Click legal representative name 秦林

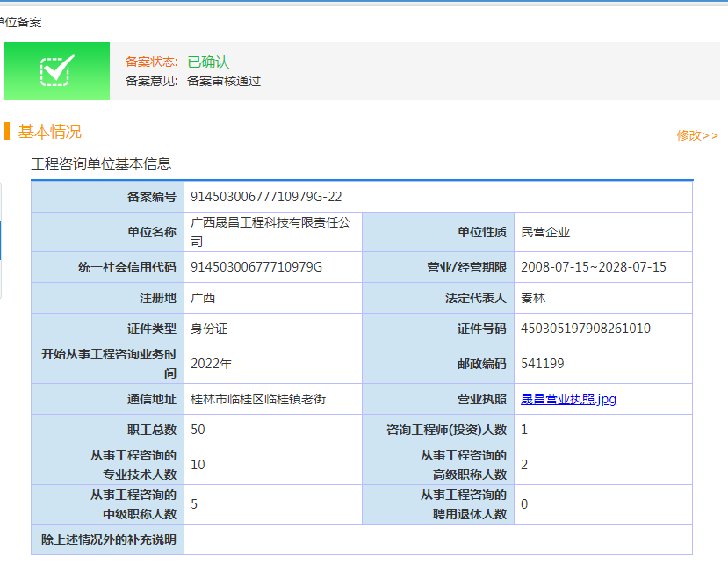click(x=533, y=298)
